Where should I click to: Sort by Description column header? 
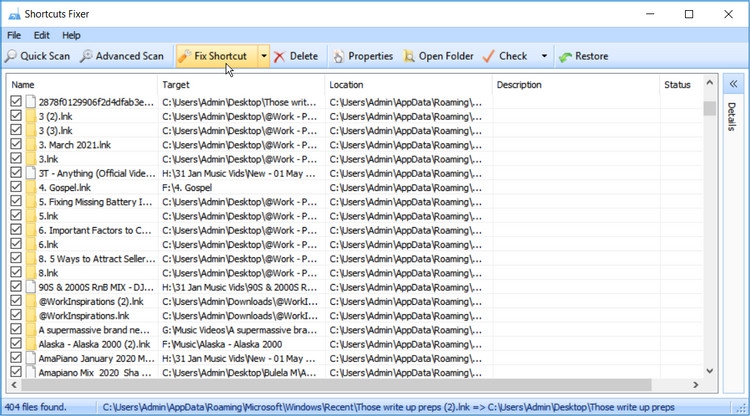(x=576, y=85)
